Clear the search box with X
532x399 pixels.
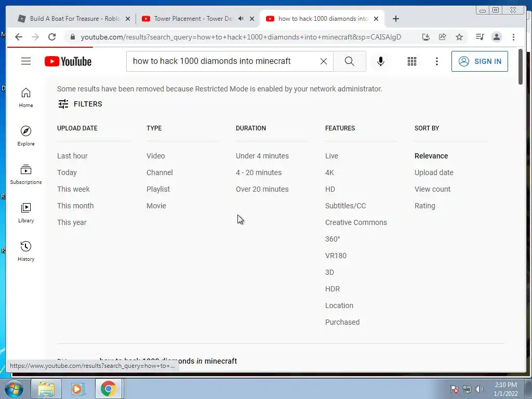point(324,61)
